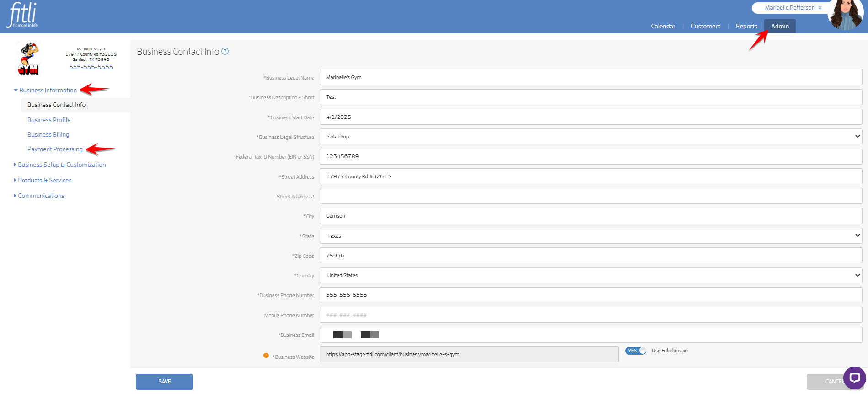
Task: Click the Business Legal Name field
Action: pyautogui.click(x=591, y=77)
